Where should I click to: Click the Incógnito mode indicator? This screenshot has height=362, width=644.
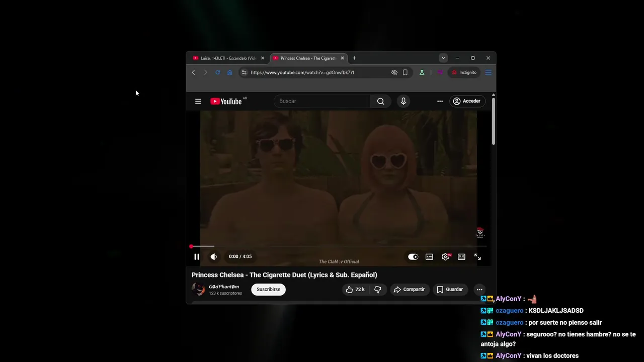[x=464, y=72]
